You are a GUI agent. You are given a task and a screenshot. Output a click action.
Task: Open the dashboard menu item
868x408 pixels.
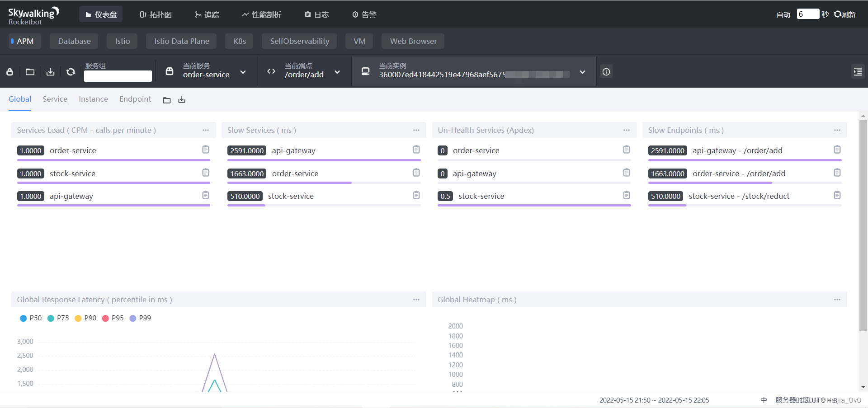[x=101, y=14]
